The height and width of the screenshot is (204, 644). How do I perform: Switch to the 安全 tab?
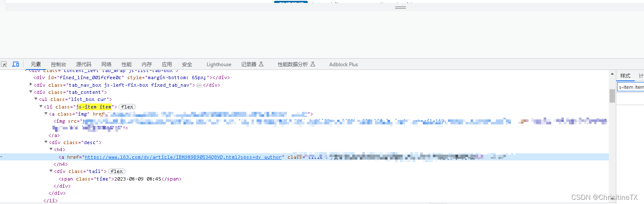[187, 65]
